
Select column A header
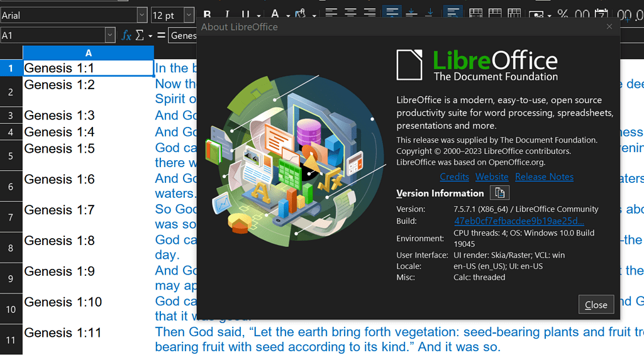pyautogui.click(x=88, y=53)
